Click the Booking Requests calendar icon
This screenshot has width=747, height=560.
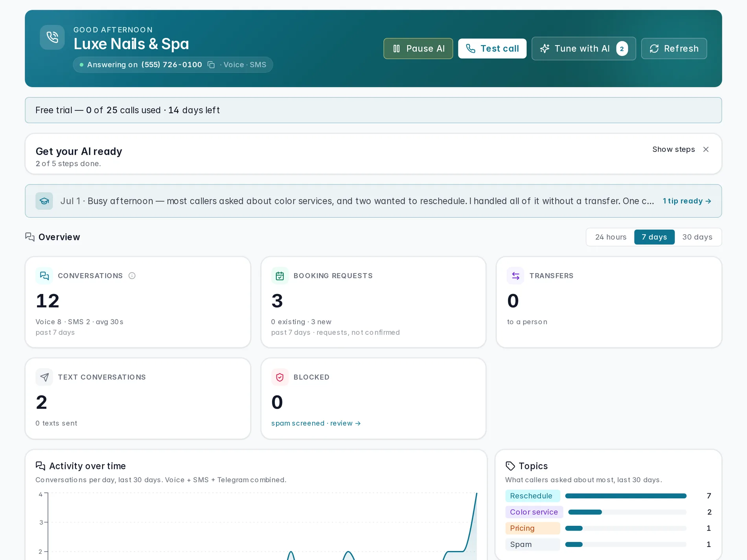[x=280, y=276]
